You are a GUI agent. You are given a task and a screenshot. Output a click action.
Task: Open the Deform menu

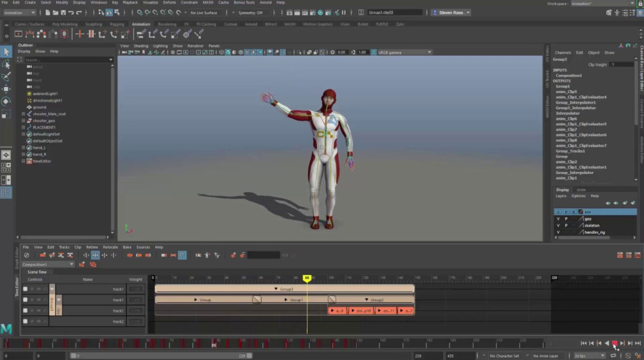pos(169,2)
